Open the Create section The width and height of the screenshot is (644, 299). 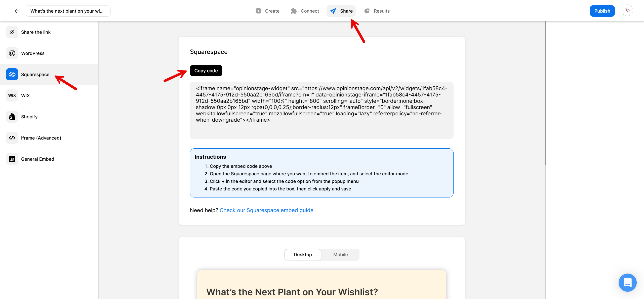pos(267,11)
